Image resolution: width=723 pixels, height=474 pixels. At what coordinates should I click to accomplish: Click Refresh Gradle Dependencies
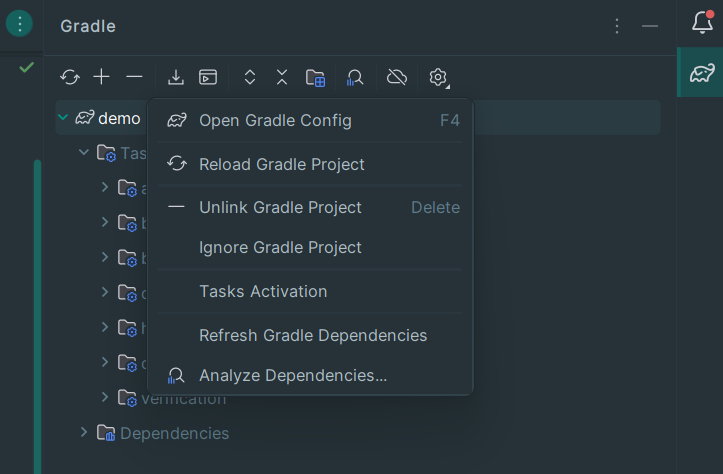(x=313, y=336)
